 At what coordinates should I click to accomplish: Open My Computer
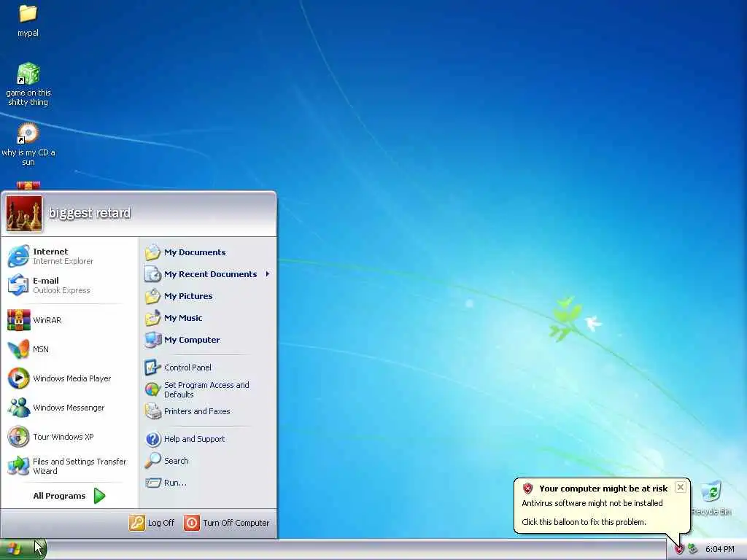pos(208,340)
